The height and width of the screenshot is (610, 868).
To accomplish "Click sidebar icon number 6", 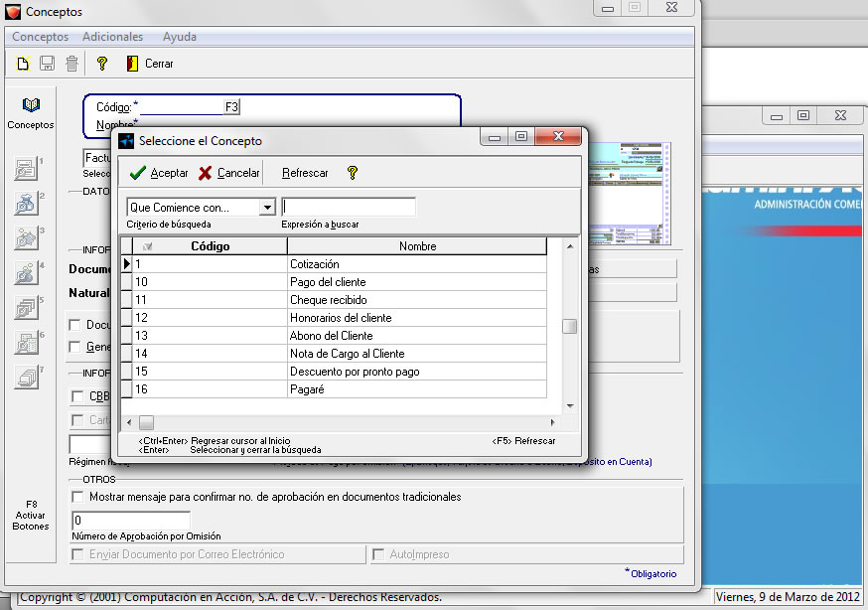I will click(26, 342).
